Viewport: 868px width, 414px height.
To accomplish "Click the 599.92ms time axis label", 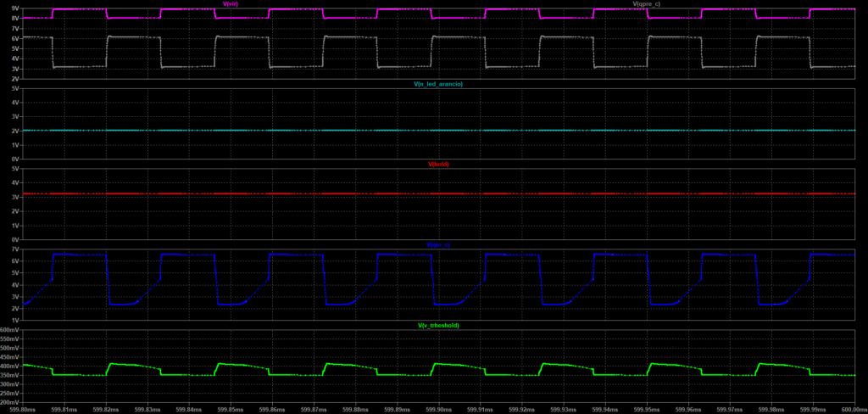I will coord(521,409).
